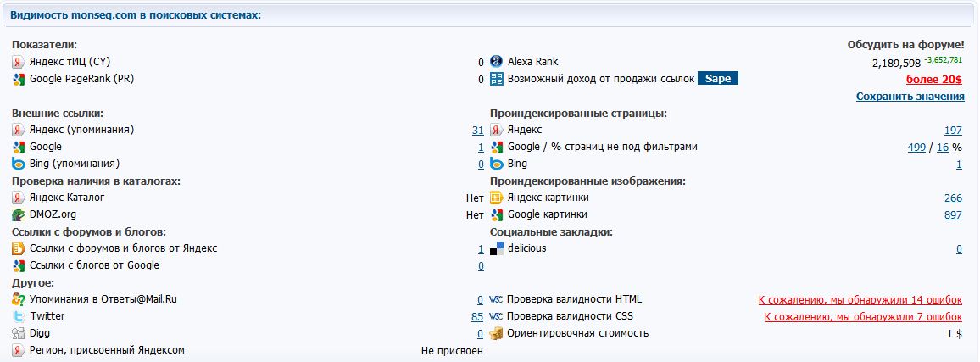The width and height of the screenshot is (980, 362).
Task: Click the Alexa Rank icon
Action: click(x=497, y=62)
